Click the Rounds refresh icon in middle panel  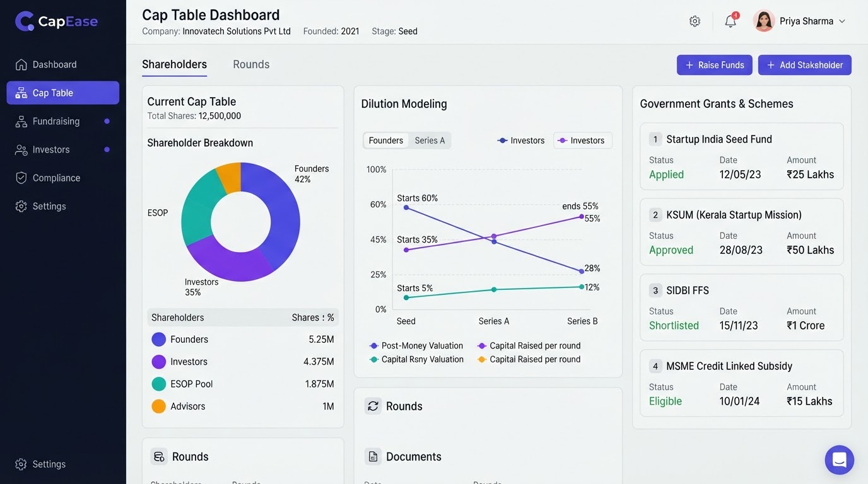[x=373, y=406]
